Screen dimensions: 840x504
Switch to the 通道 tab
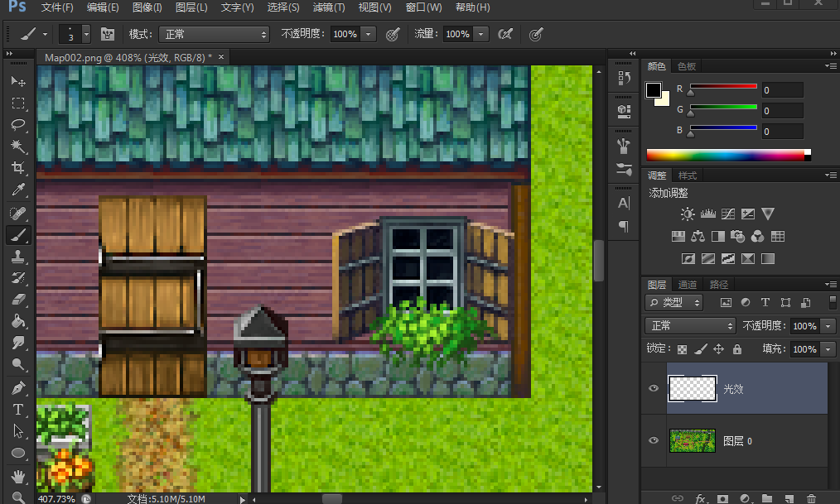point(688,285)
